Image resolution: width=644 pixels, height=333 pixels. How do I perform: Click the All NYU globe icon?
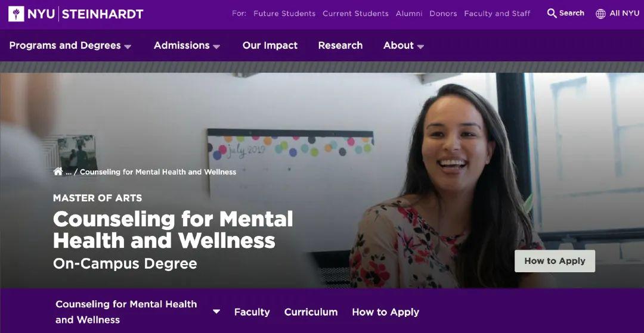pos(600,14)
